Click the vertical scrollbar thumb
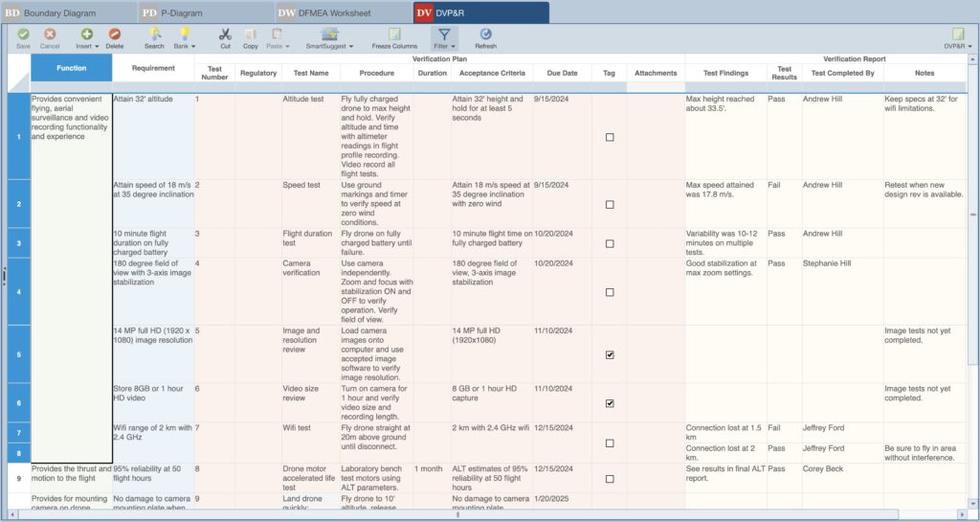980x522 pixels. point(972,215)
